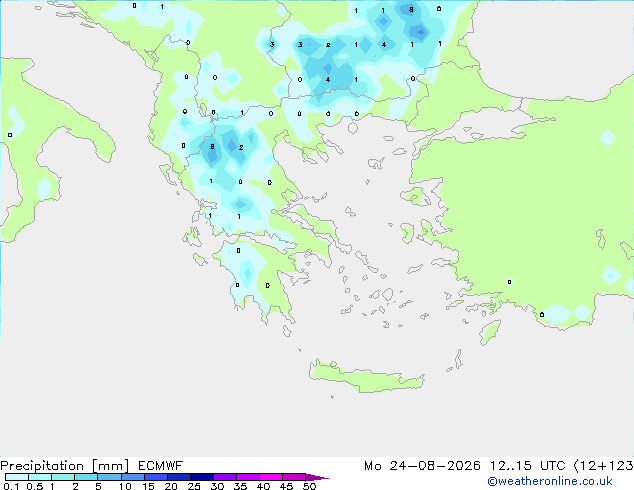Screen dimensions: 634x490
Task: Click the 0.1–0.5 mm palest cyan legend swatch
Action: pyautogui.click(x=17, y=477)
